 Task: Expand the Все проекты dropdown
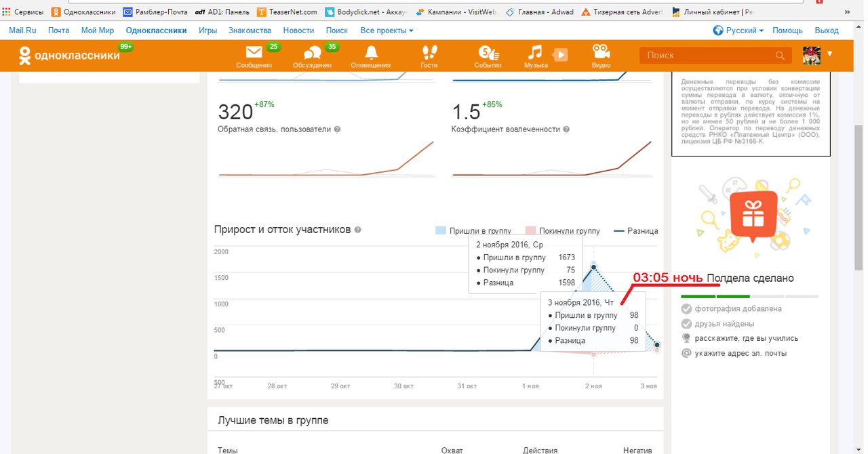click(x=387, y=30)
